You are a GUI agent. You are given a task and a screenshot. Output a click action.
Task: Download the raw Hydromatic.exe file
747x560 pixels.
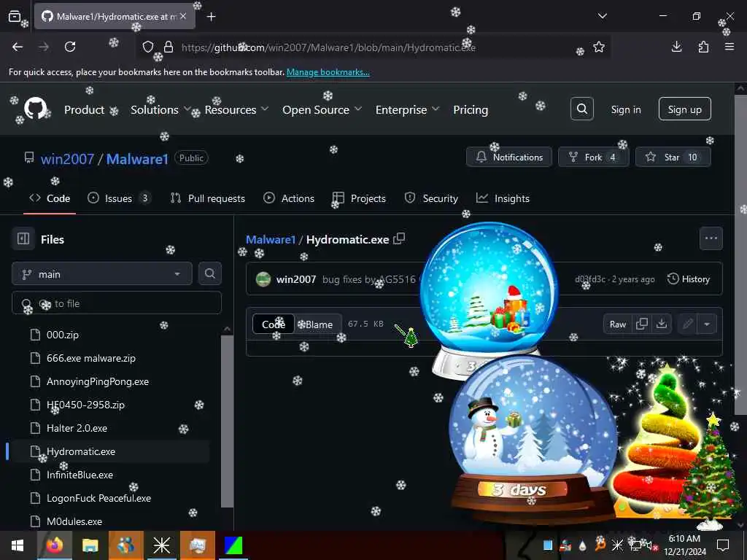point(661,324)
